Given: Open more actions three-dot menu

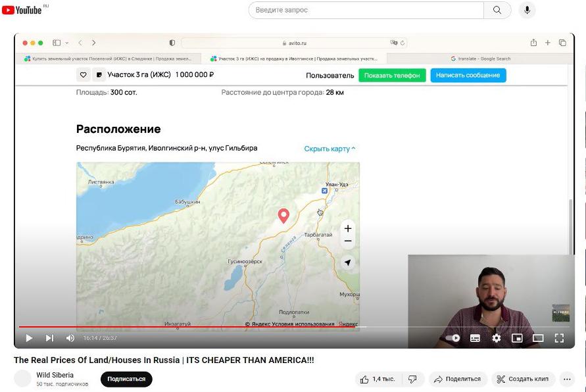Looking at the screenshot, I should (x=567, y=380).
